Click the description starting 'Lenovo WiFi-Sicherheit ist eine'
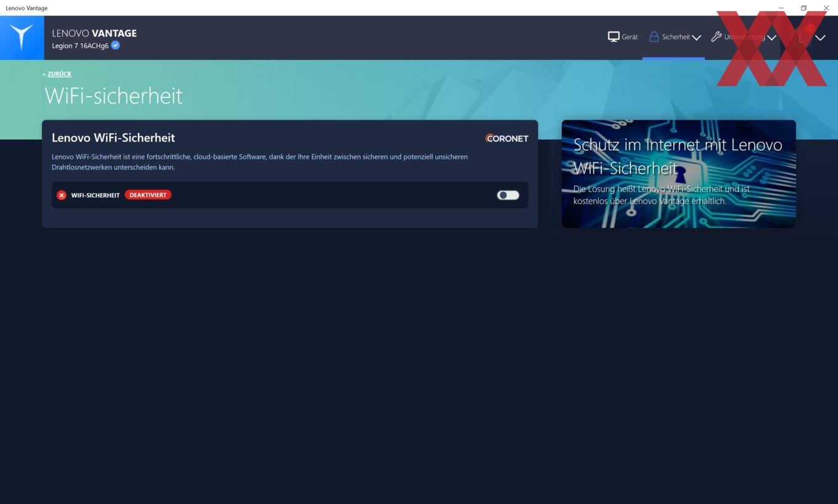This screenshot has height=504, width=838. (259, 162)
